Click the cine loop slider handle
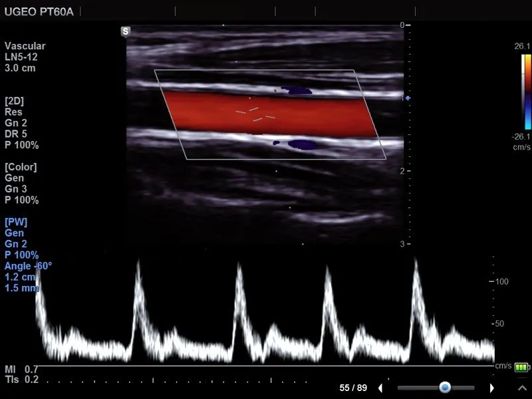Viewport: 532px width, 399px height. pyautogui.click(x=445, y=388)
